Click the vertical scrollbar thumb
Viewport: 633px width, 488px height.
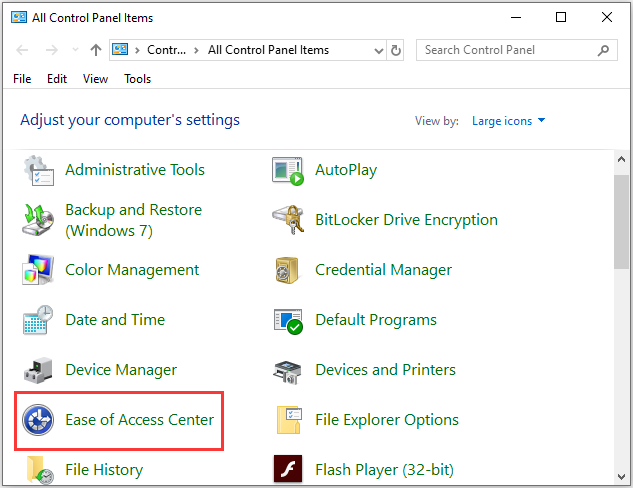pyautogui.click(x=621, y=220)
